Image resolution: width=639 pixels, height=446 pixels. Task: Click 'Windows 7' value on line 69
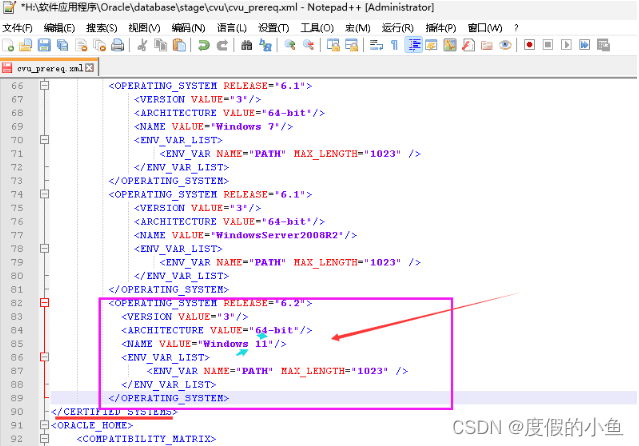click(x=245, y=126)
